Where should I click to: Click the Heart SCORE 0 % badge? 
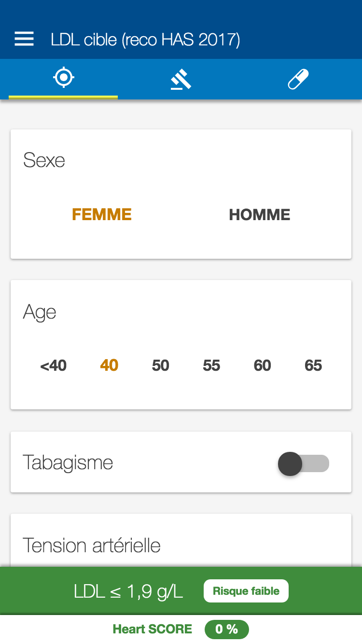click(x=226, y=629)
